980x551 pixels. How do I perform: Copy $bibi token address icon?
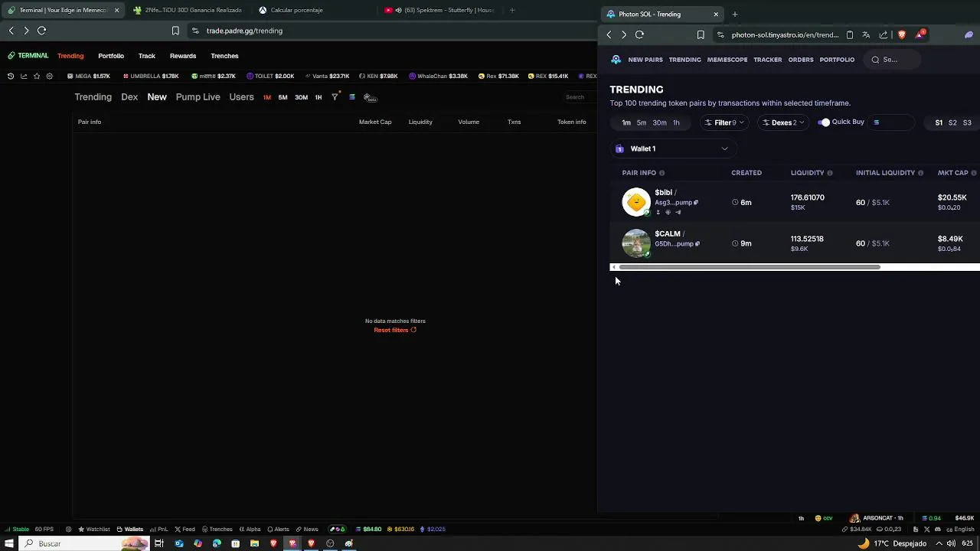(x=697, y=203)
